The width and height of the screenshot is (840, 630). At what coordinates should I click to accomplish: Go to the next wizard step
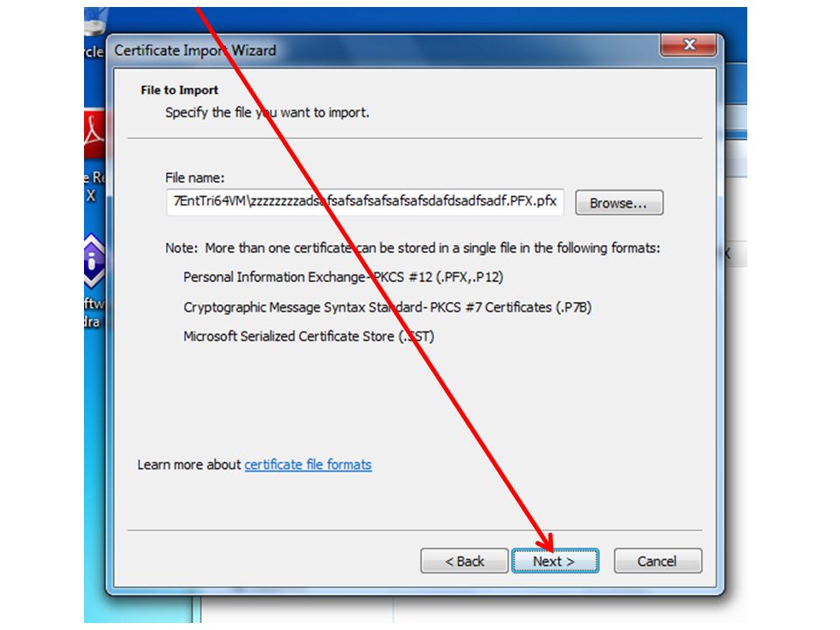pos(555,561)
